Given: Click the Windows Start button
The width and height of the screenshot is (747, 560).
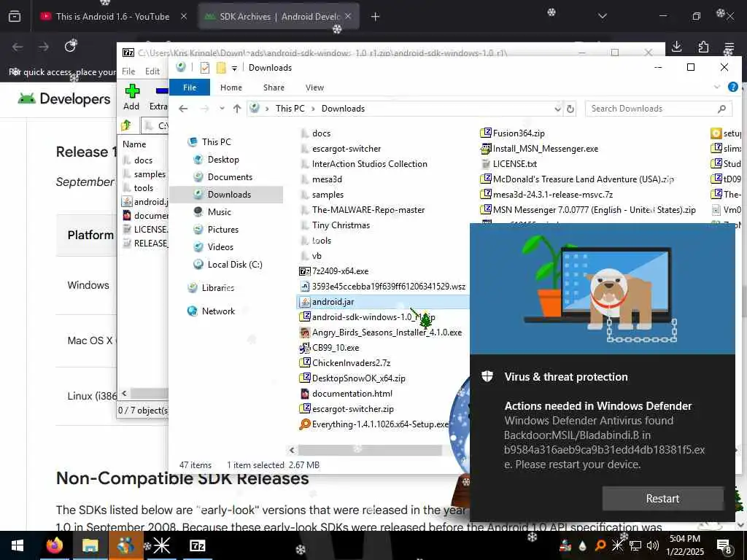Looking at the screenshot, I should 18,545.
